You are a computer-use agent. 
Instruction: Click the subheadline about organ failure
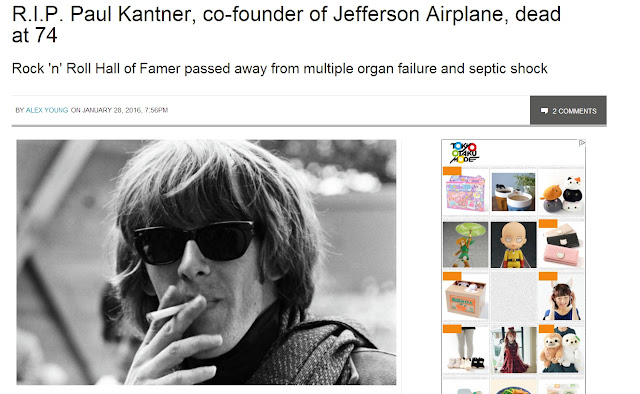tap(280, 69)
